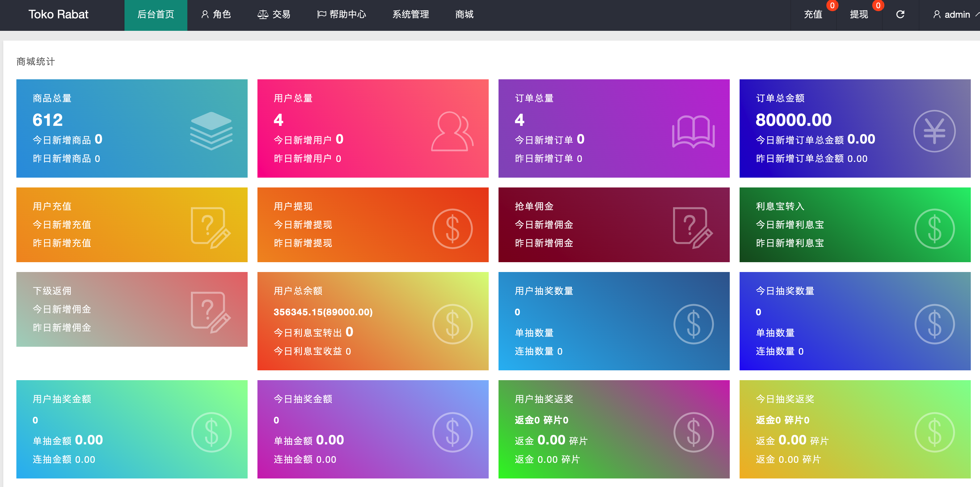Click the dollar icon in 利息宝转入 card

tap(934, 228)
